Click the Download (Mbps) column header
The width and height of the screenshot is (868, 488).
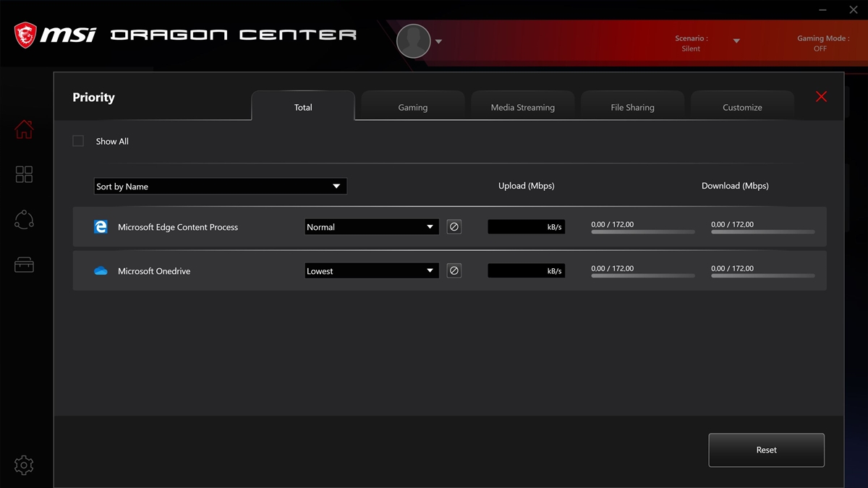(x=735, y=186)
